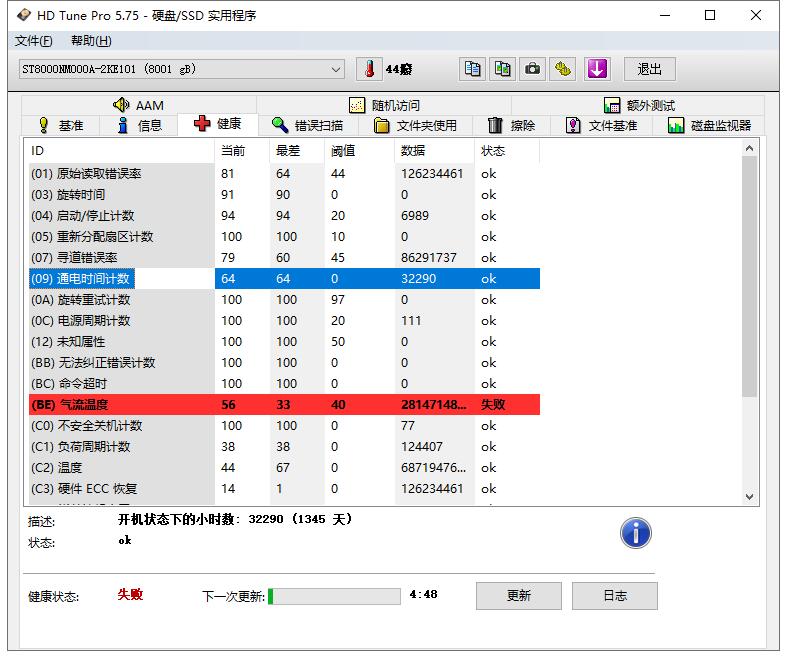
Task: Click the blue information icon
Action: (635, 533)
